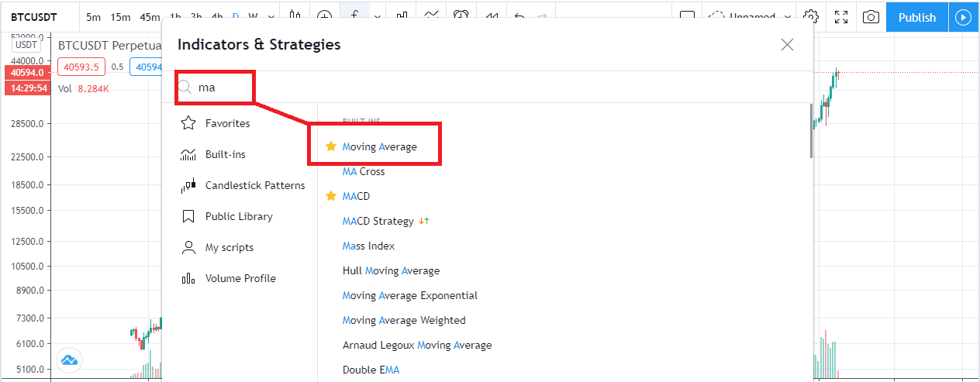The height and width of the screenshot is (382, 980).
Task: Select the Volume Profile category
Action: (x=240, y=278)
